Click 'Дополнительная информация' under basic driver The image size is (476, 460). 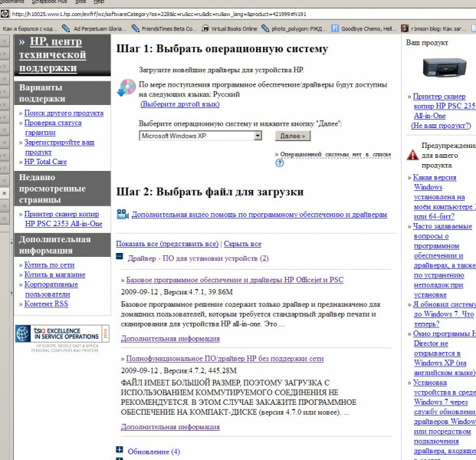pyautogui.click(x=170, y=339)
